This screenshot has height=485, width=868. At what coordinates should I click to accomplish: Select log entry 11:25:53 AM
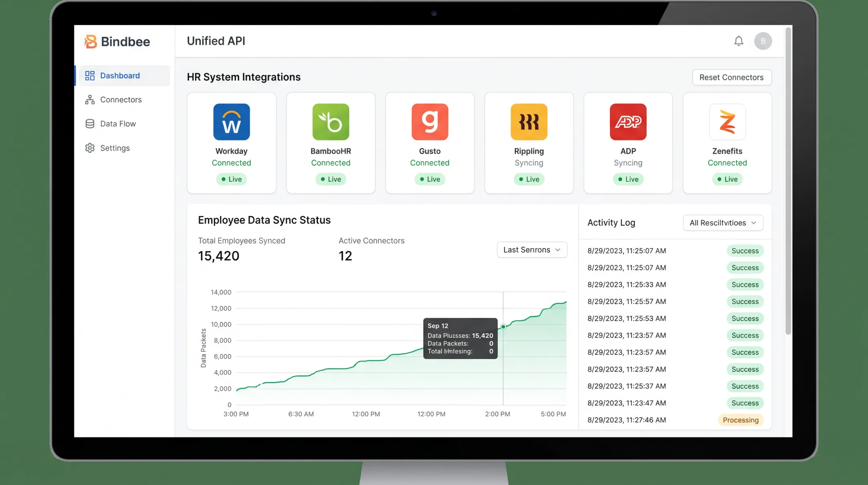tap(675, 319)
